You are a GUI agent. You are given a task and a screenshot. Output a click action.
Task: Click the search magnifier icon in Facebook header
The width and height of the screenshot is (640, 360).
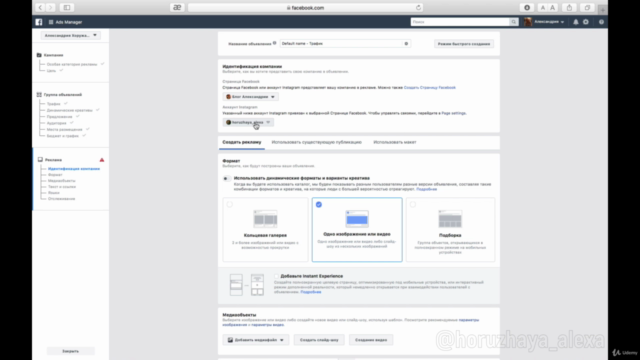pyautogui.click(x=513, y=22)
